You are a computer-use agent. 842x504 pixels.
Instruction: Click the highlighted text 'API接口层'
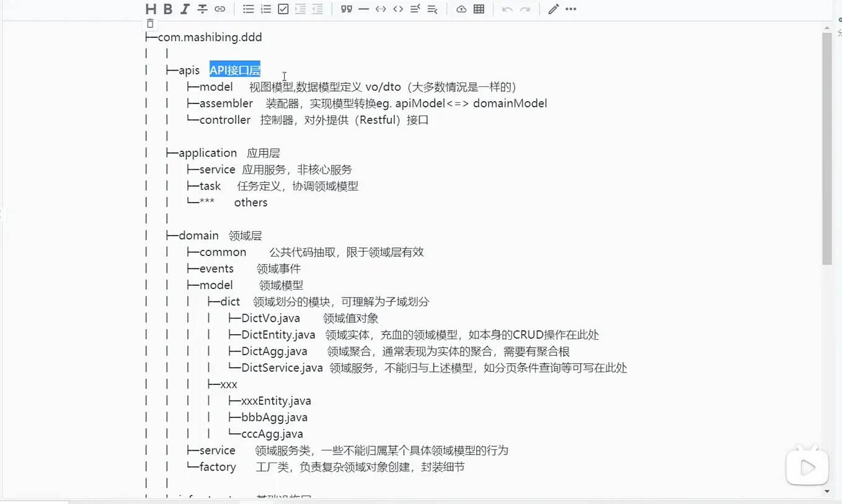235,70
